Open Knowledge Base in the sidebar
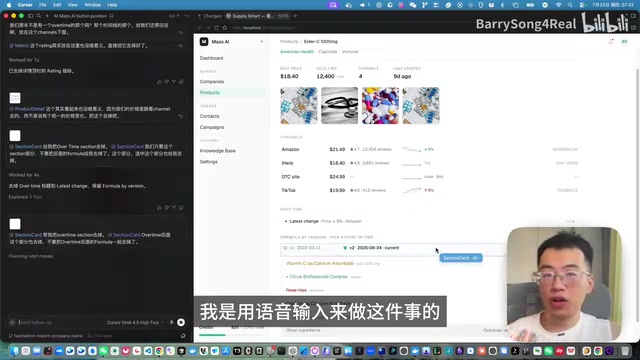 pyautogui.click(x=218, y=151)
